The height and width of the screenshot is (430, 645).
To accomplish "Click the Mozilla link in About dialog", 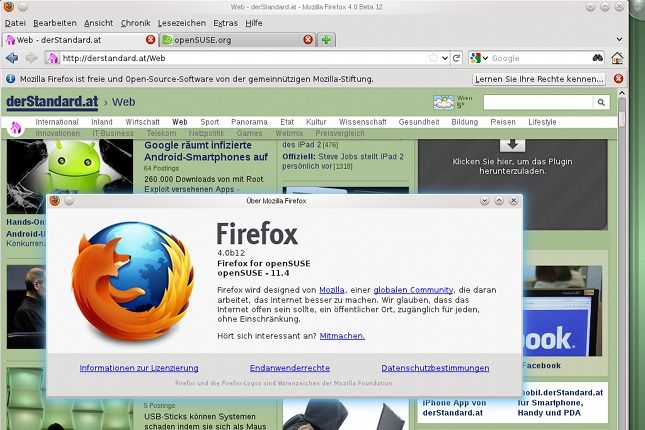I will 332,290.
